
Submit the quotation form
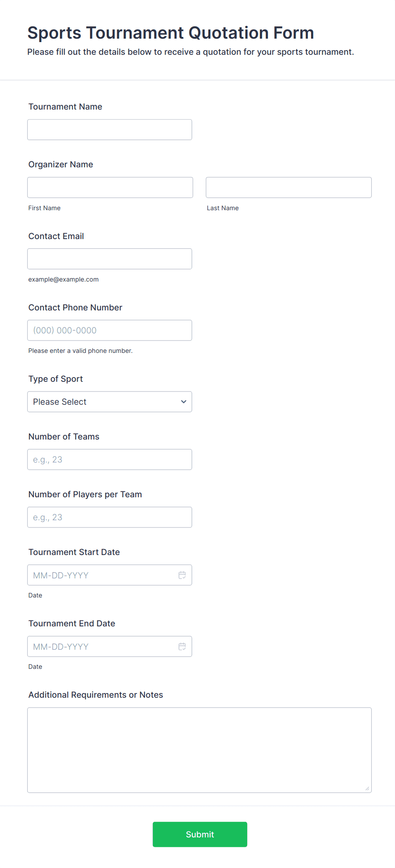[200, 834]
